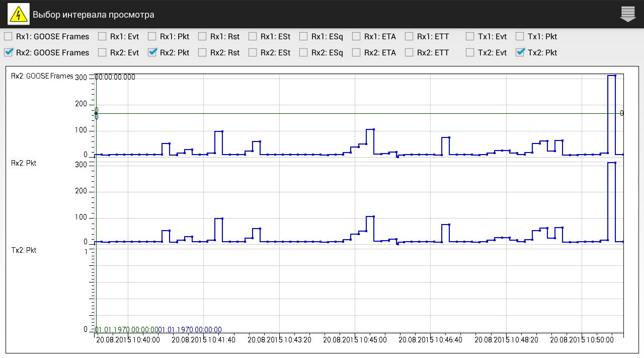This screenshot has width=644, height=358.
Task: Check the Rx1: Pkt option
Action: click(x=152, y=36)
